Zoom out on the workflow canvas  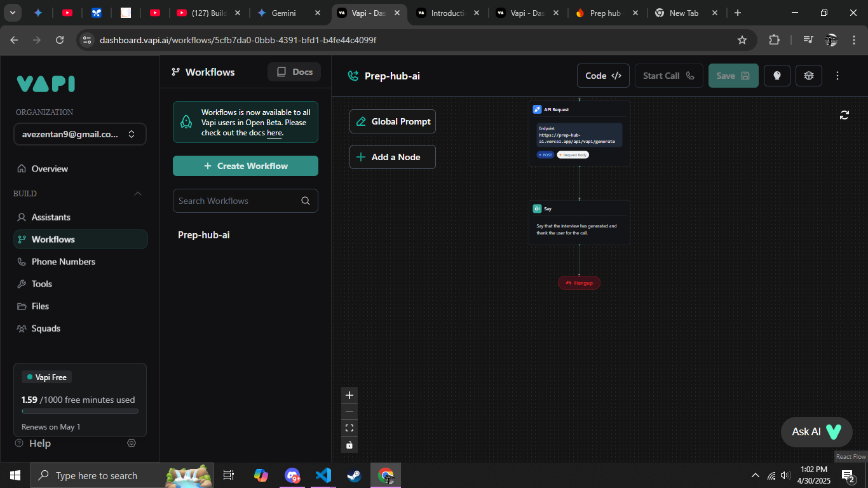[349, 412]
